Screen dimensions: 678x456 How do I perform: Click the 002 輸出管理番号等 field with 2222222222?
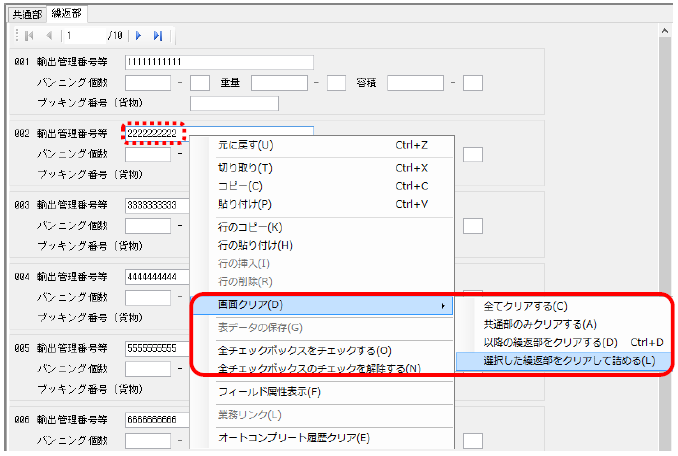[157, 133]
